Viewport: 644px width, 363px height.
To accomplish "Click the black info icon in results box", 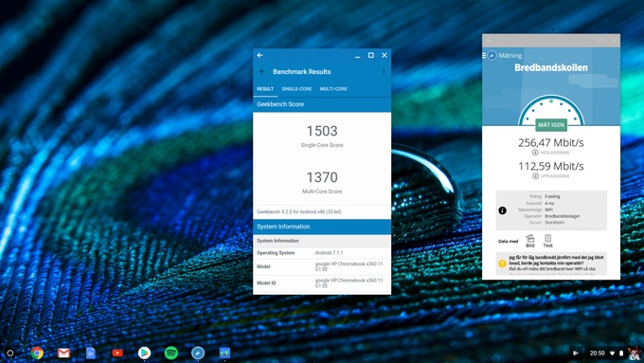I will pyautogui.click(x=502, y=210).
